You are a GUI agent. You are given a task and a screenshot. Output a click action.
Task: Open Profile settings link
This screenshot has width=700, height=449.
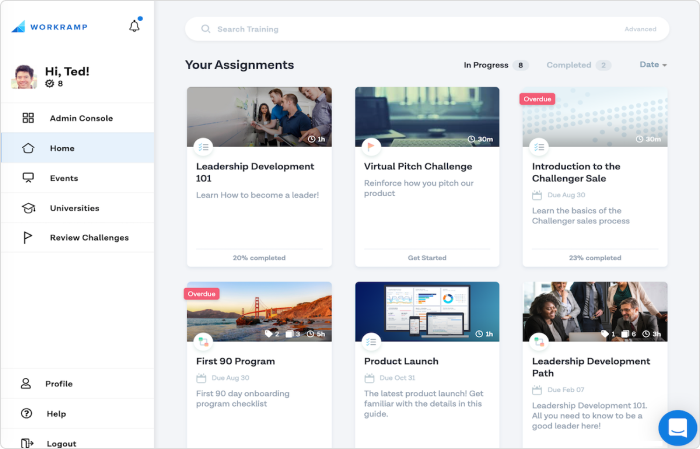pyautogui.click(x=78, y=383)
